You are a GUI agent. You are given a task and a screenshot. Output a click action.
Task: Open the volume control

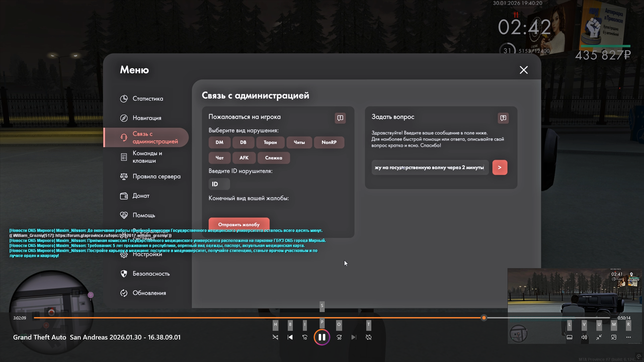[x=584, y=337]
